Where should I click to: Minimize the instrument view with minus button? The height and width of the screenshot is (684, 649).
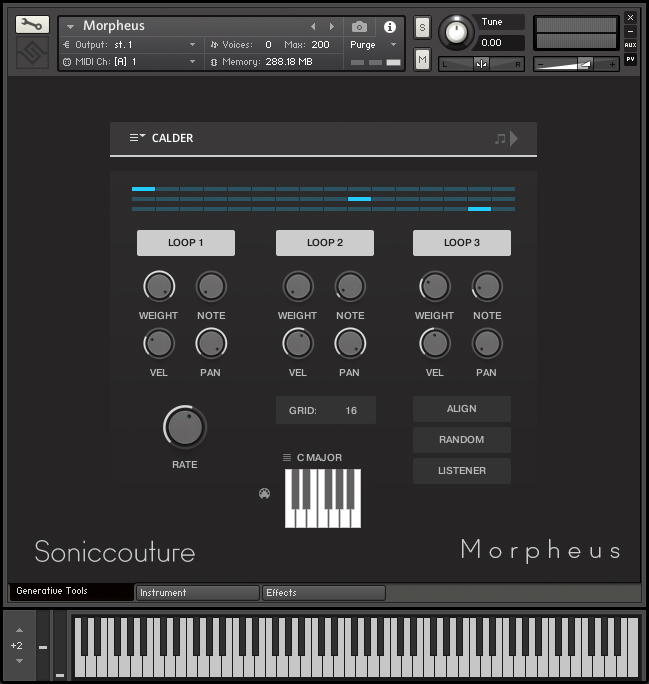click(x=630, y=31)
